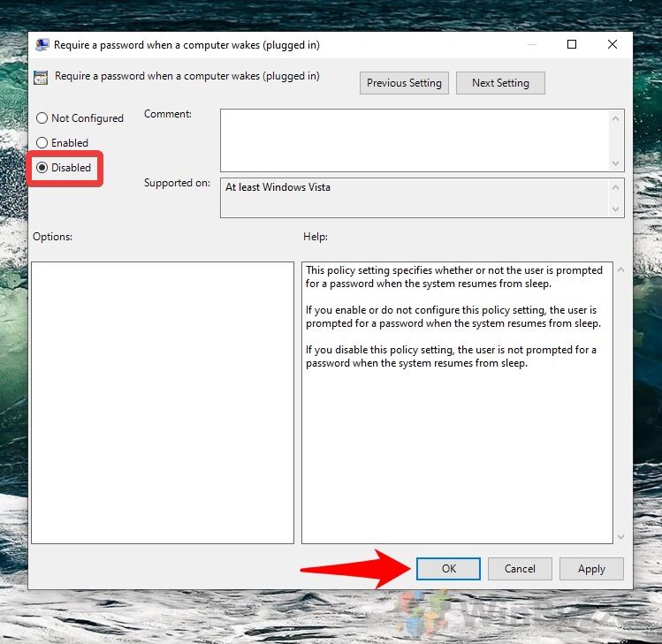Click the 'Comment:' label
Viewport: 662px width, 644px height.
pos(168,114)
